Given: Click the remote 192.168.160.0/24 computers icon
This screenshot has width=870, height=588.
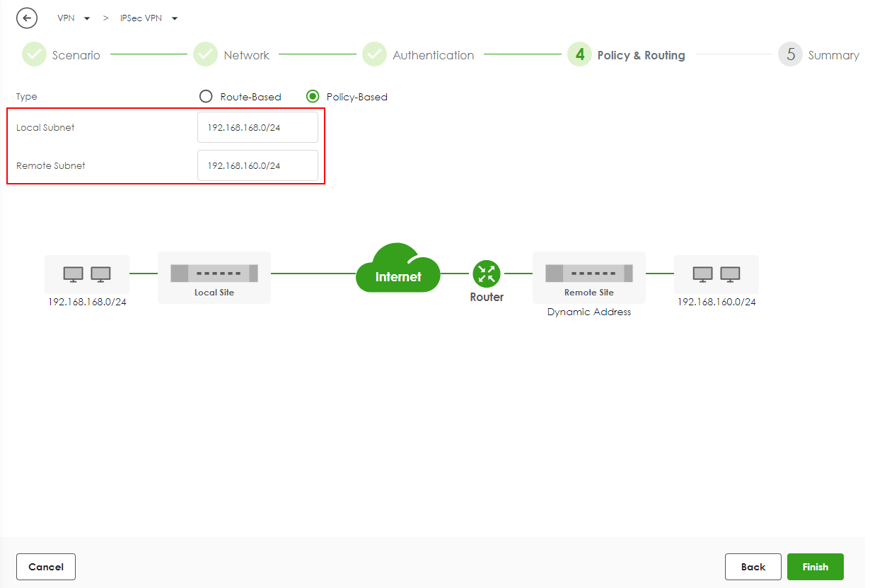Looking at the screenshot, I should (716, 274).
